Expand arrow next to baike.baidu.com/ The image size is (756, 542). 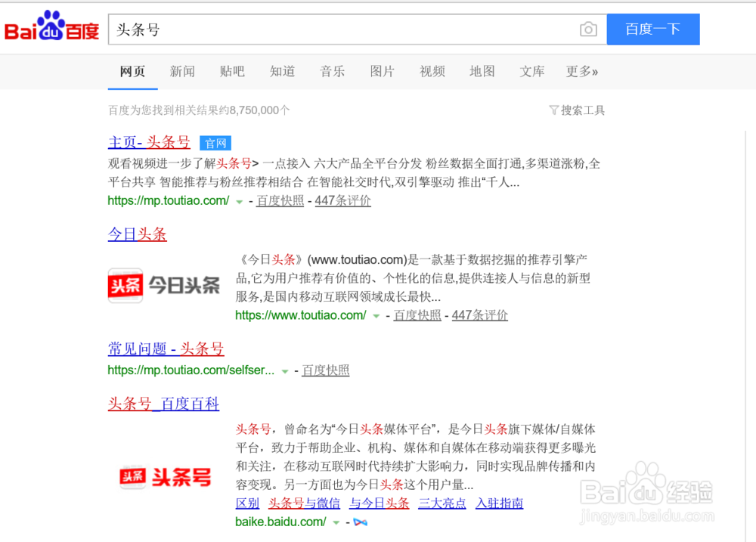[336, 522]
